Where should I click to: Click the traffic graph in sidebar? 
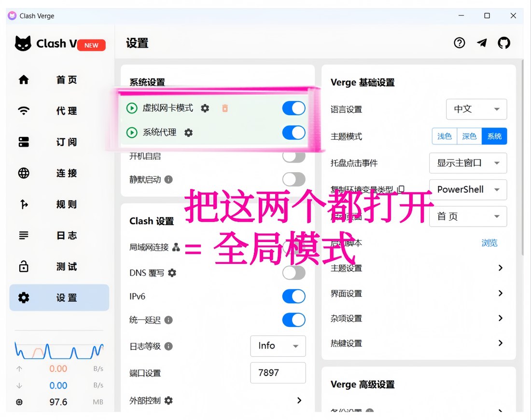click(x=59, y=351)
